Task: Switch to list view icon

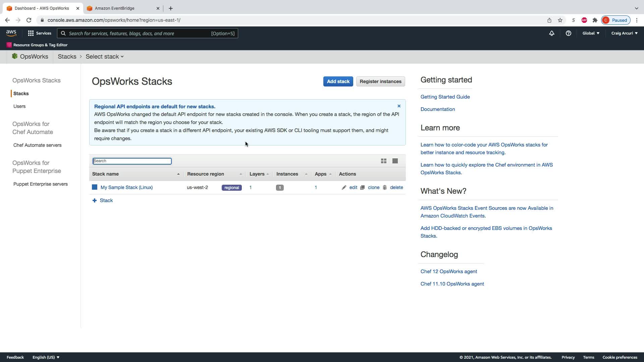Action: coord(395,161)
